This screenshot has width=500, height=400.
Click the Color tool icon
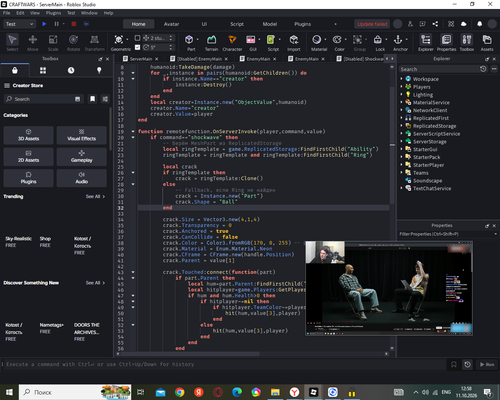coord(337,40)
